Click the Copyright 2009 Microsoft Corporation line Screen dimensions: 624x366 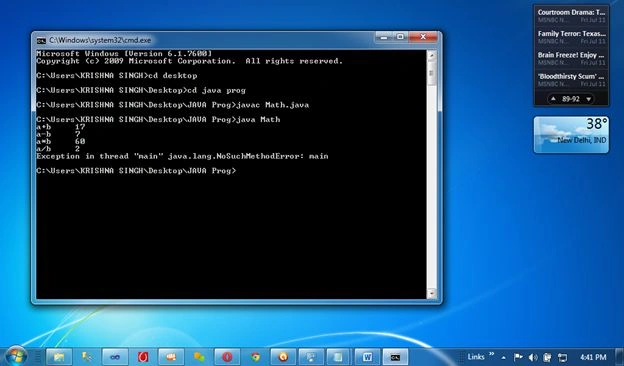[189, 61]
